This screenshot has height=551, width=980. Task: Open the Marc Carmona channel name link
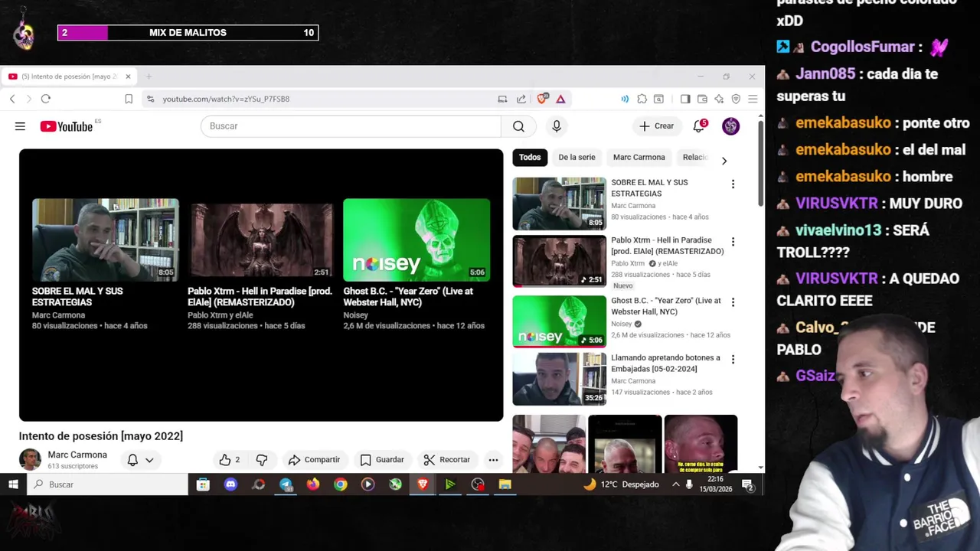(x=77, y=455)
